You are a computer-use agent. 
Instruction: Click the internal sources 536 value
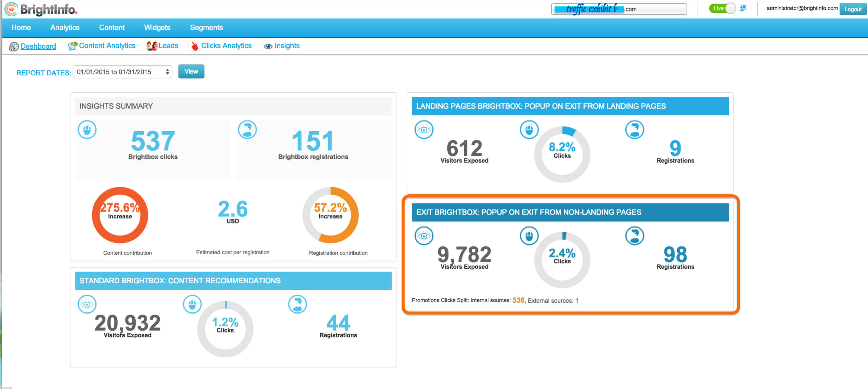click(518, 300)
